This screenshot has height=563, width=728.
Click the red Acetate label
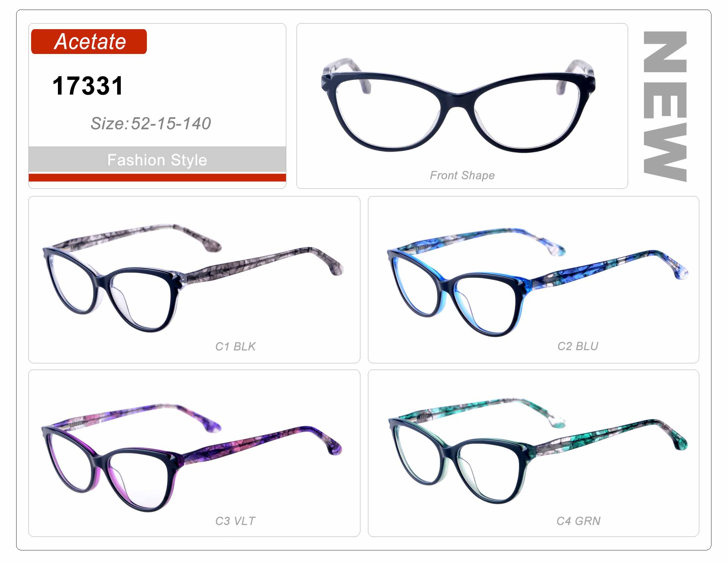pos(89,41)
